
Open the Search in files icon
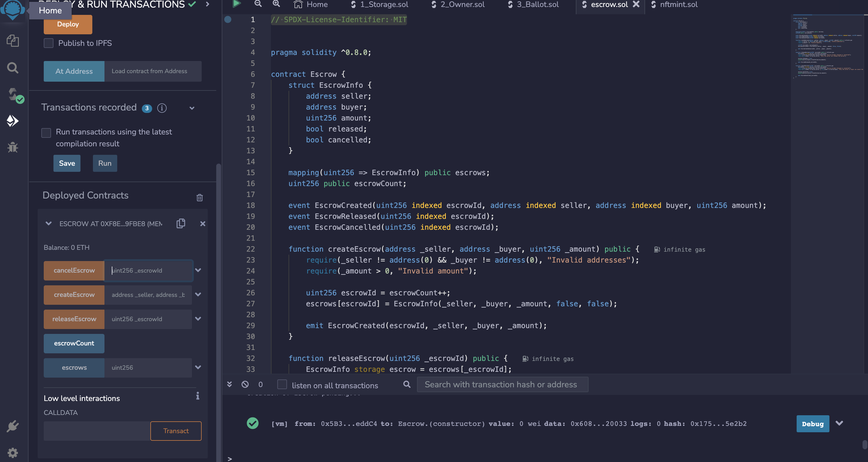pos(12,68)
